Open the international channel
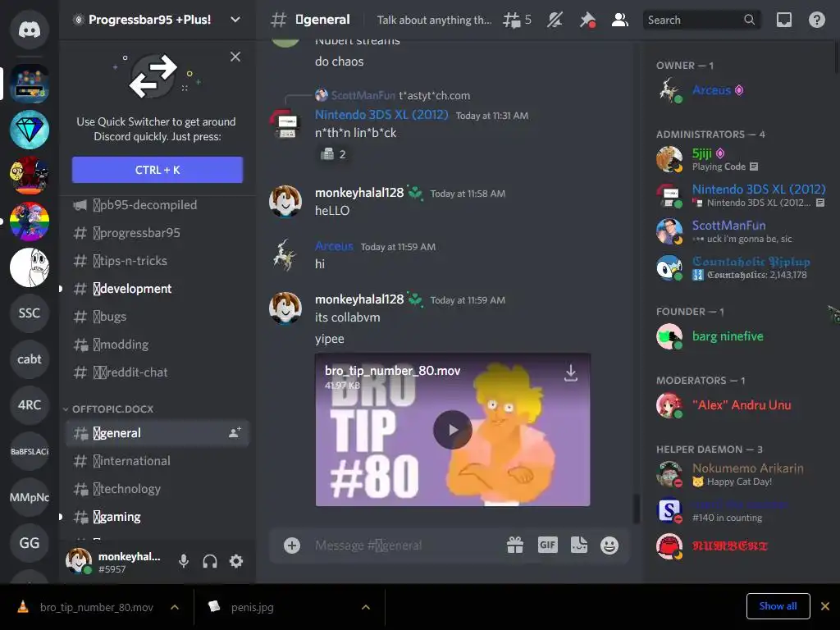 [x=157, y=461]
